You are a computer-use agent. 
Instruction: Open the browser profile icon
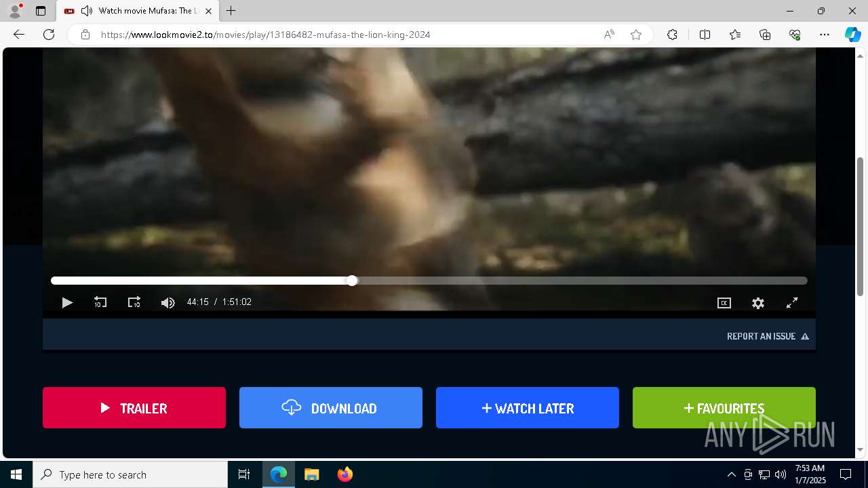click(x=15, y=11)
